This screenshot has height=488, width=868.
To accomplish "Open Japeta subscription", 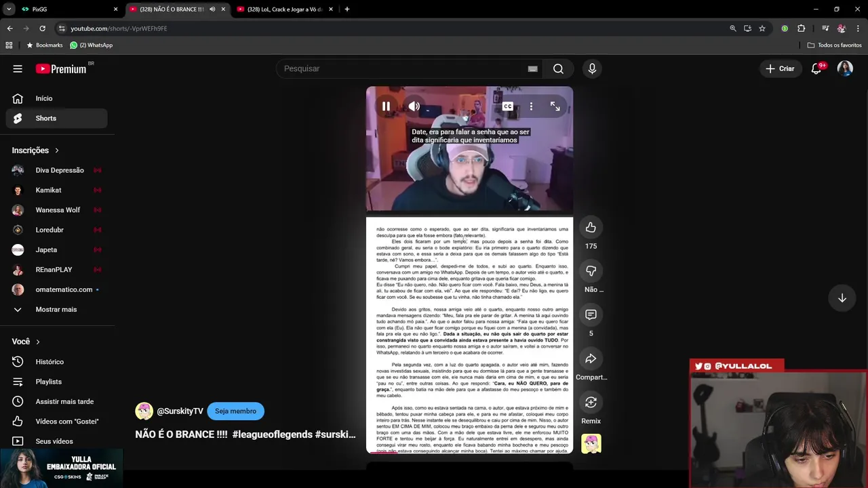I will tap(57, 249).
